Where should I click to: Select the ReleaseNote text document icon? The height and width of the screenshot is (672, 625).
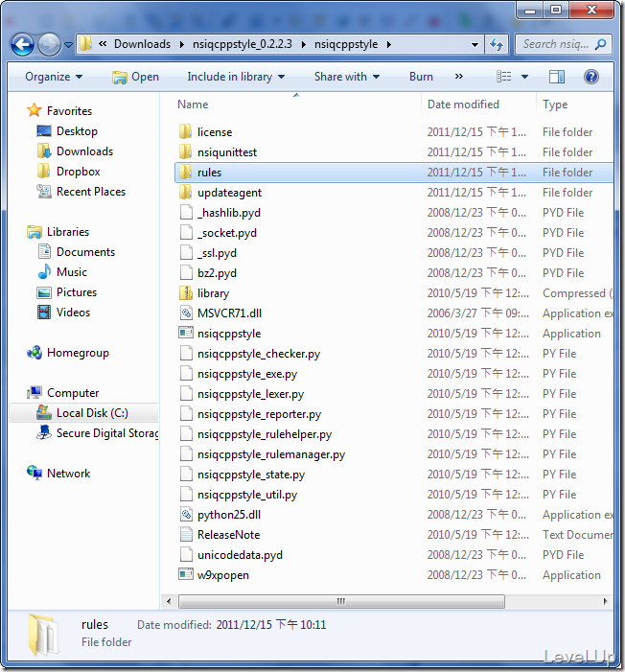(186, 534)
